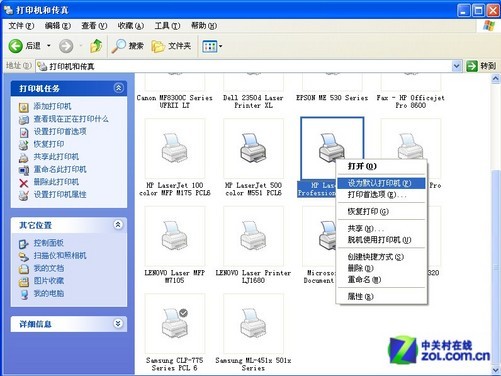Select the Samsung CLP-775 Series PCL 6 printer
Image resolution: width=501 pixels, height=376 pixels.
click(x=175, y=323)
